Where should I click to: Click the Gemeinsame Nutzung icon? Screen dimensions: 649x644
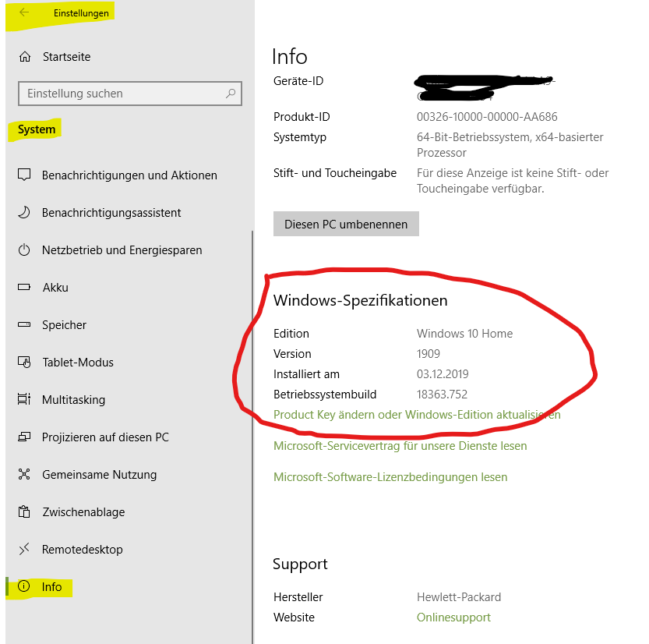tap(24, 474)
